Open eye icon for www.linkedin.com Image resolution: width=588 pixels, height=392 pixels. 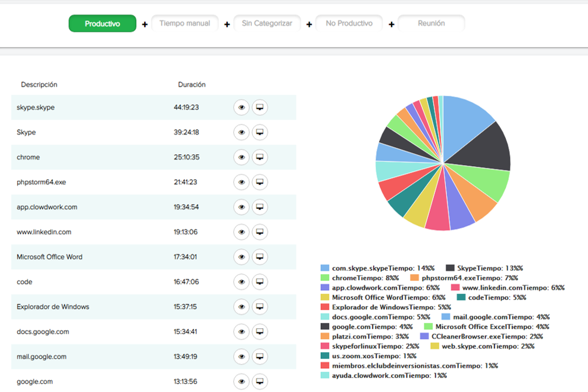[x=242, y=232]
